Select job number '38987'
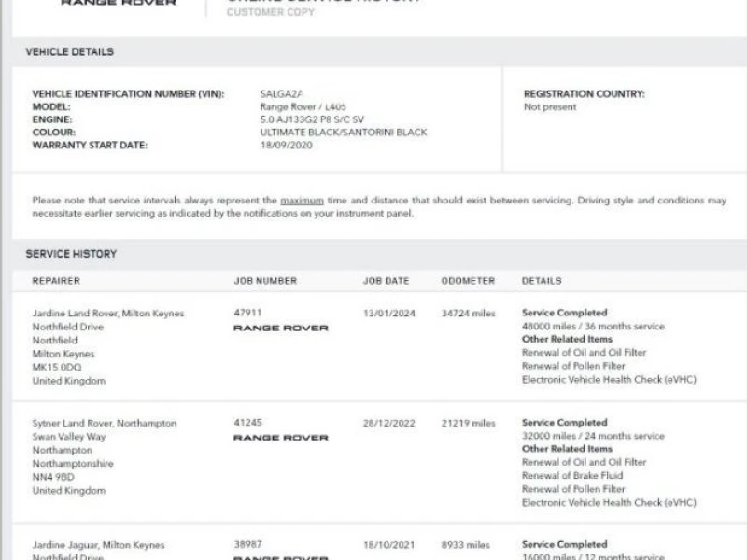 [247, 544]
